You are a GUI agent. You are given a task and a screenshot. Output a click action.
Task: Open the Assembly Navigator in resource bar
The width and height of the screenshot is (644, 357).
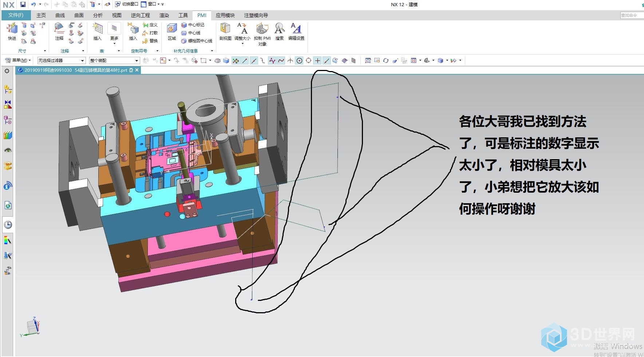pos(8,89)
